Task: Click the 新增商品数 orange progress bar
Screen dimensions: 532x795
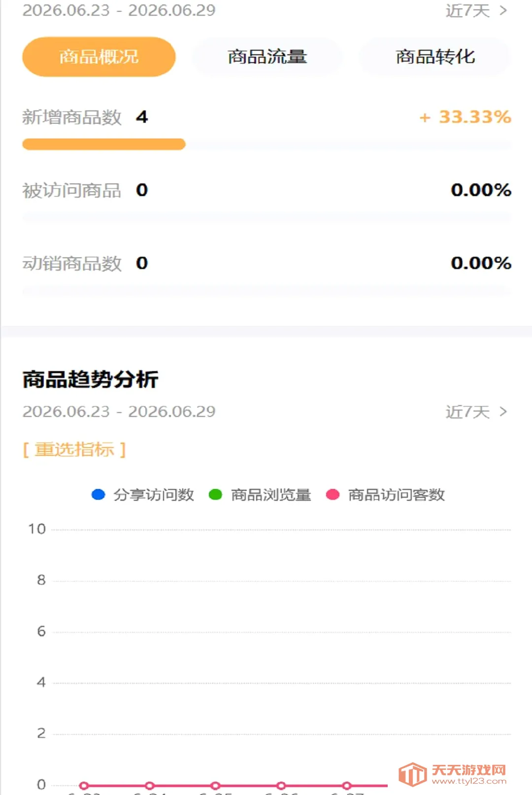Action: (104, 144)
